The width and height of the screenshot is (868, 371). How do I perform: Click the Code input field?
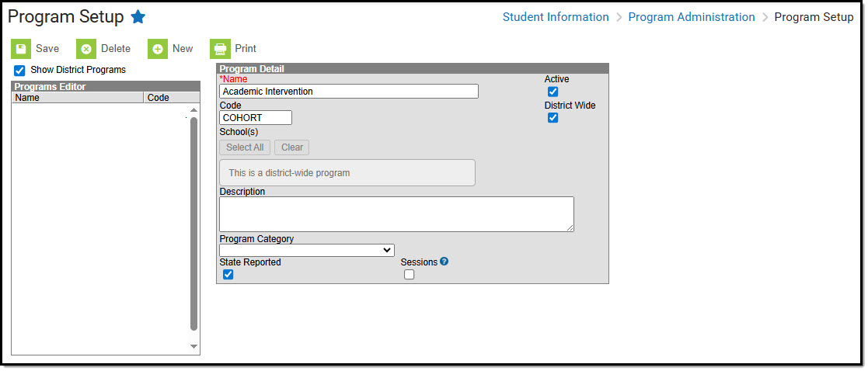click(x=256, y=118)
